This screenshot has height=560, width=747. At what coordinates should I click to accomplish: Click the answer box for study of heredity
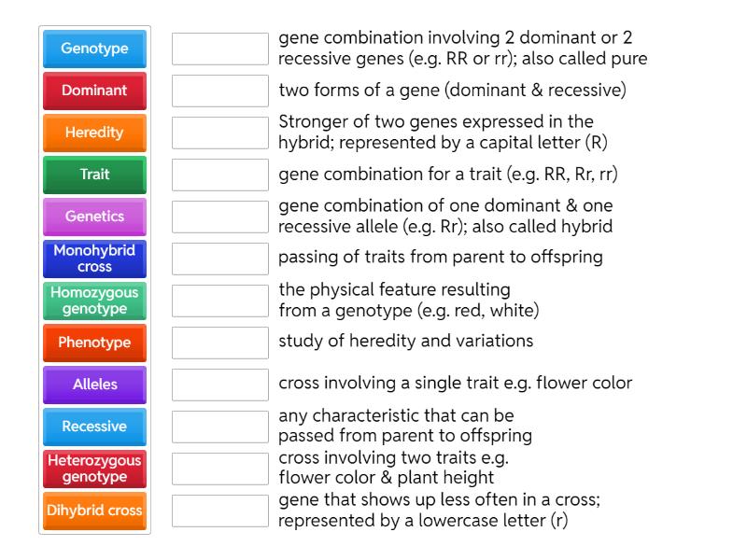click(x=219, y=343)
